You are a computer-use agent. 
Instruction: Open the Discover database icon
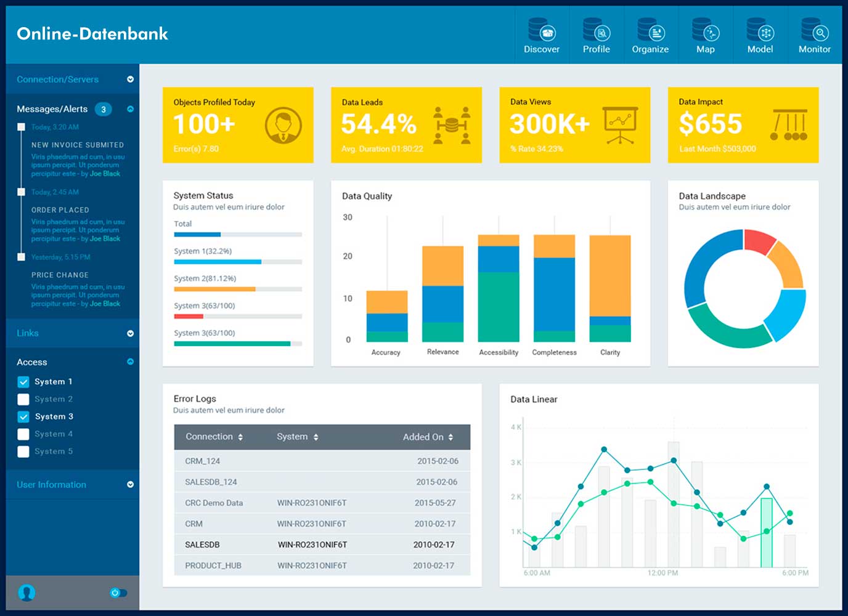(542, 30)
